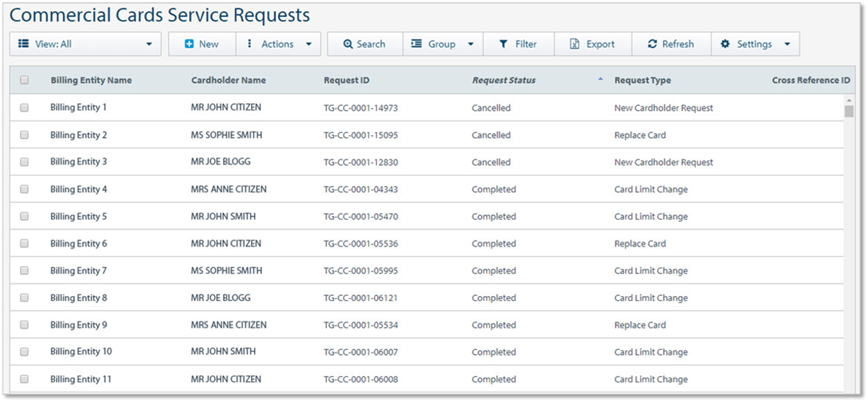Click the Request Status sort arrow indicator

pos(600,79)
